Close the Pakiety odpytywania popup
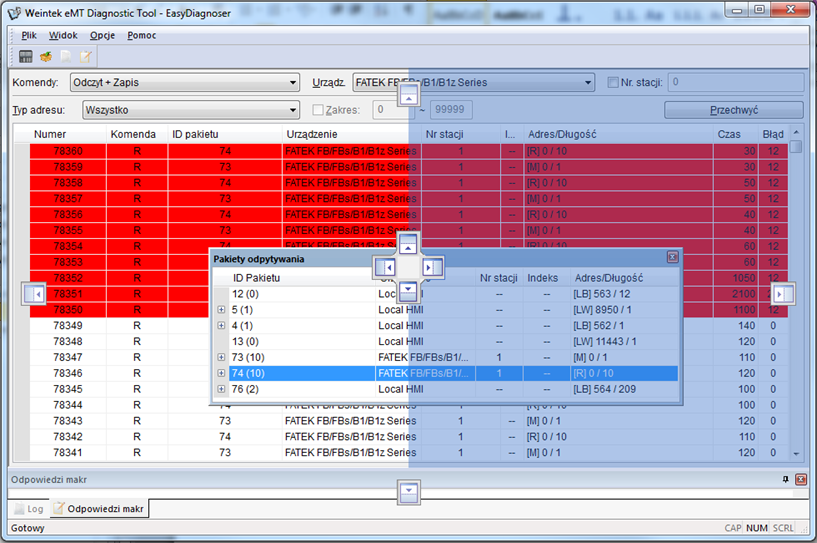The width and height of the screenshot is (817, 543). coord(673,257)
